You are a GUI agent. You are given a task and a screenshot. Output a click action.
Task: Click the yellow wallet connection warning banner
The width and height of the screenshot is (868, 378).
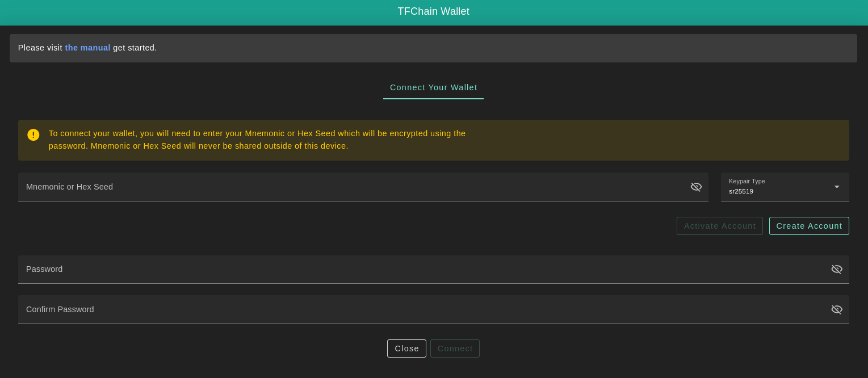click(x=433, y=140)
